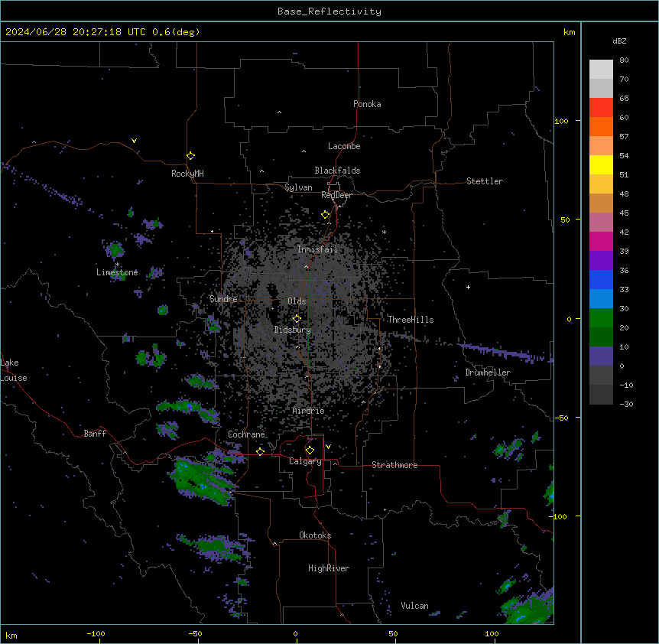This screenshot has width=659, height=644.
Task: Select the magenta 39-42 dBZ legend swatch
Action: coord(601,241)
